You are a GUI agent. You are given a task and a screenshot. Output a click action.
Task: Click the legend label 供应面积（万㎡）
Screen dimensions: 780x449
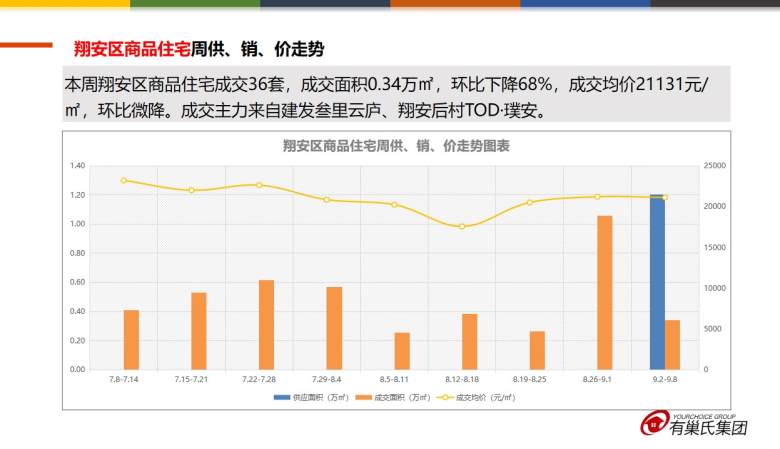tap(320, 397)
